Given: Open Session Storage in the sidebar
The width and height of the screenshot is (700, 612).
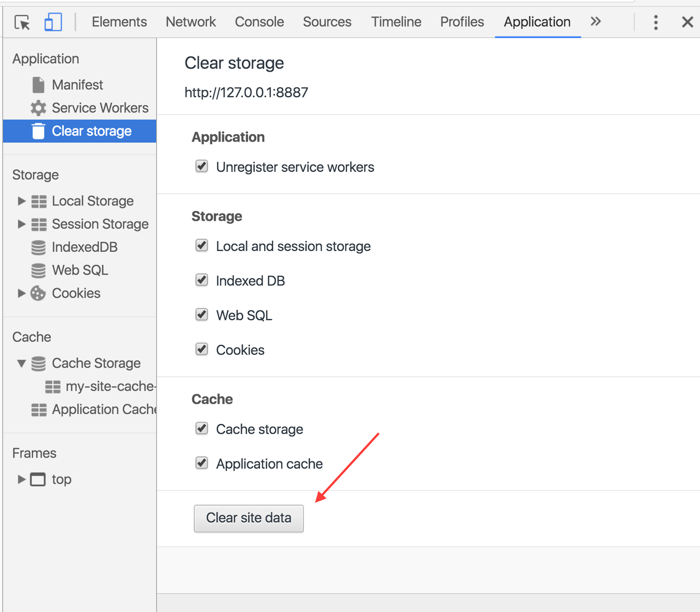Looking at the screenshot, I should pos(100,224).
